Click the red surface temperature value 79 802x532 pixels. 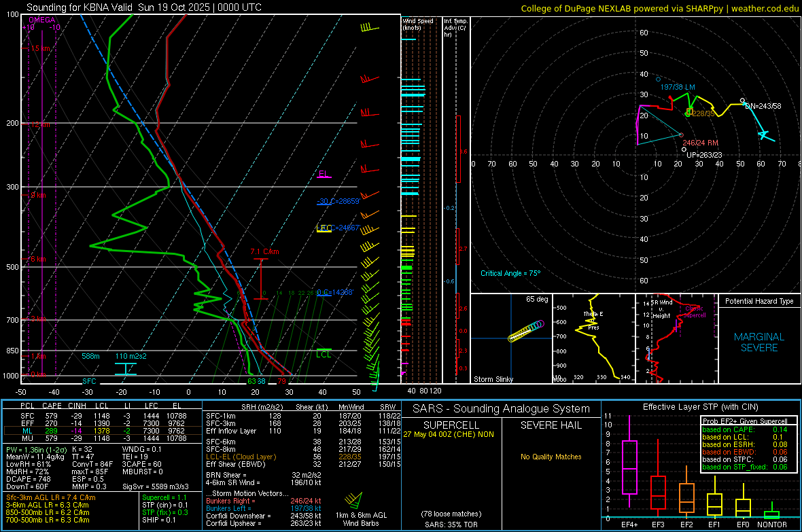coord(282,381)
